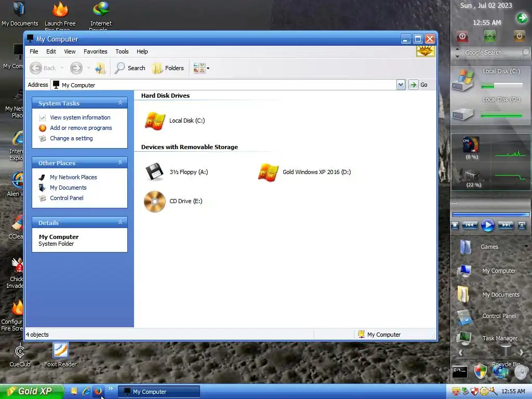This screenshot has width=532, height=399.
Task: Click Local Disk (C:) usage bar in sidebar
Action: (502, 86)
